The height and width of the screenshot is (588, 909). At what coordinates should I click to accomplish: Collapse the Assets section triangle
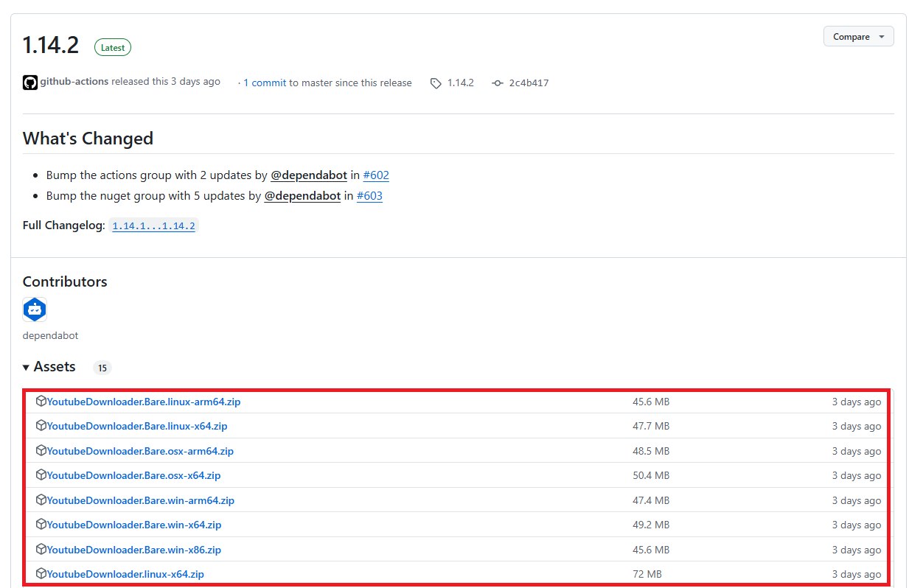pos(27,367)
